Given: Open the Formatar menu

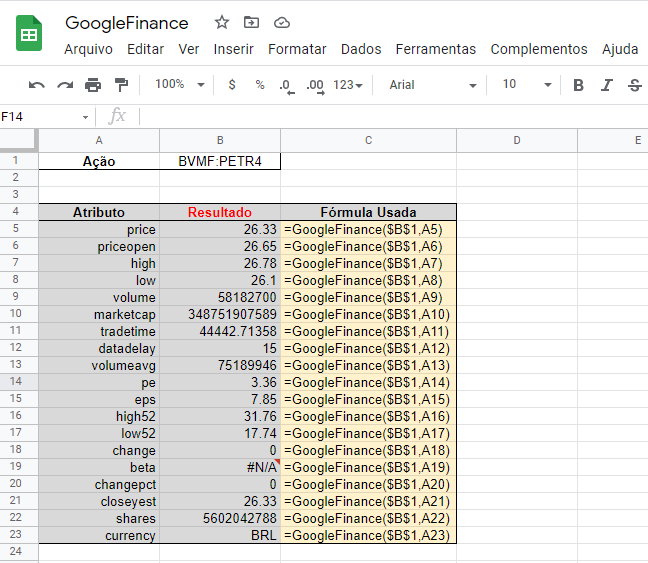Looking at the screenshot, I should coord(297,49).
